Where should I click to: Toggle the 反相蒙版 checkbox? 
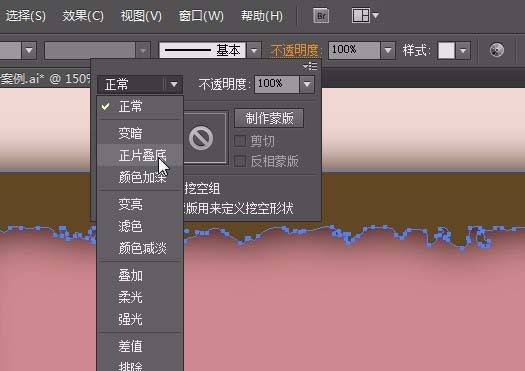(240, 161)
